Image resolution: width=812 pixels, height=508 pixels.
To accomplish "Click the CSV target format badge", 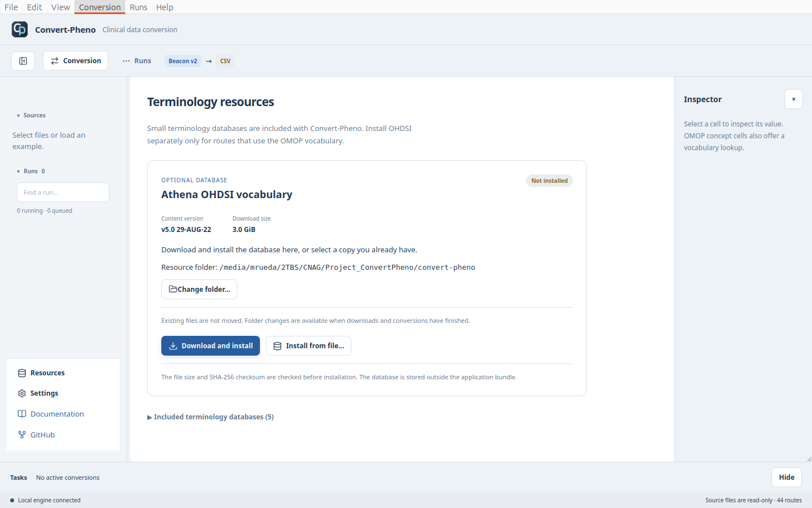I will click(225, 61).
